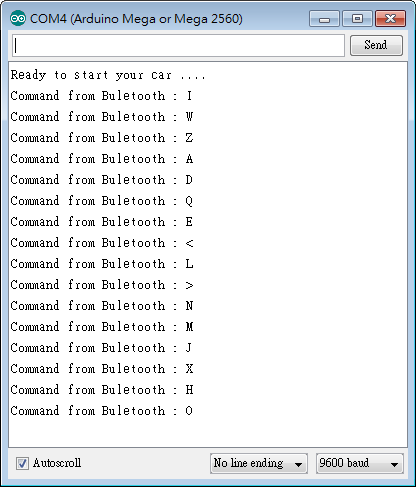Open the 9600 baud rate dropdown
416x487 pixels.
360,463
